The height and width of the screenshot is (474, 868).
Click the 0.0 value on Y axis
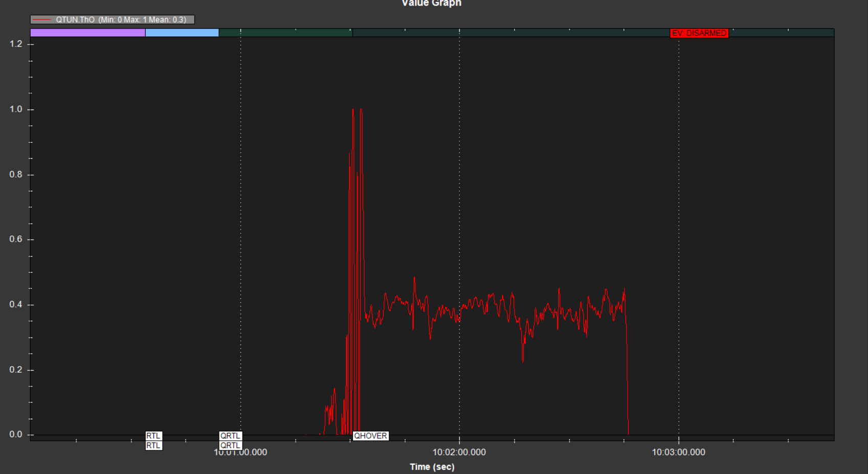[x=16, y=435]
